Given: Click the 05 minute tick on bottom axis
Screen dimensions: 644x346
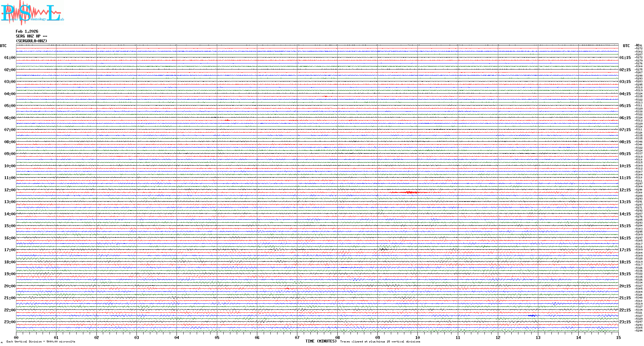Looking at the screenshot, I should 217,337.
